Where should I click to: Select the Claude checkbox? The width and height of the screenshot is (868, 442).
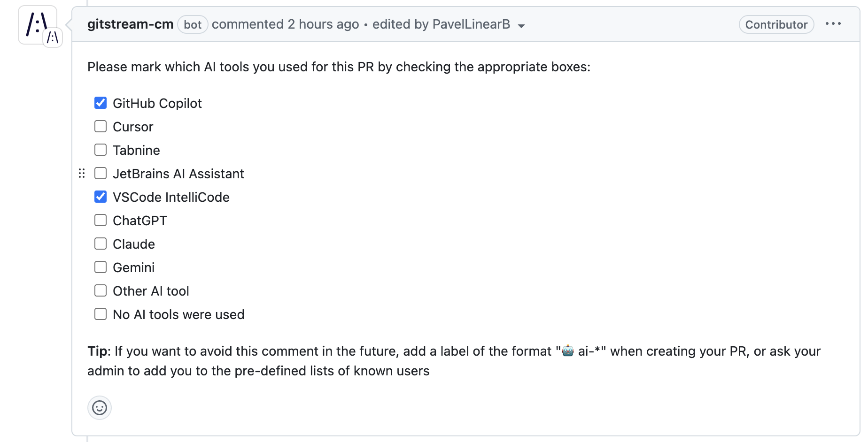pyautogui.click(x=101, y=244)
